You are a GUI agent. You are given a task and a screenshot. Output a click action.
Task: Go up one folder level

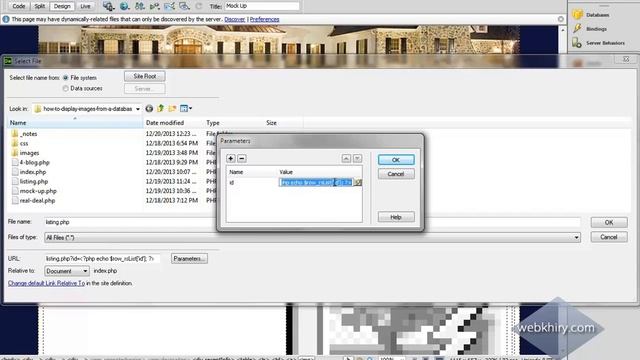click(160, 109)
